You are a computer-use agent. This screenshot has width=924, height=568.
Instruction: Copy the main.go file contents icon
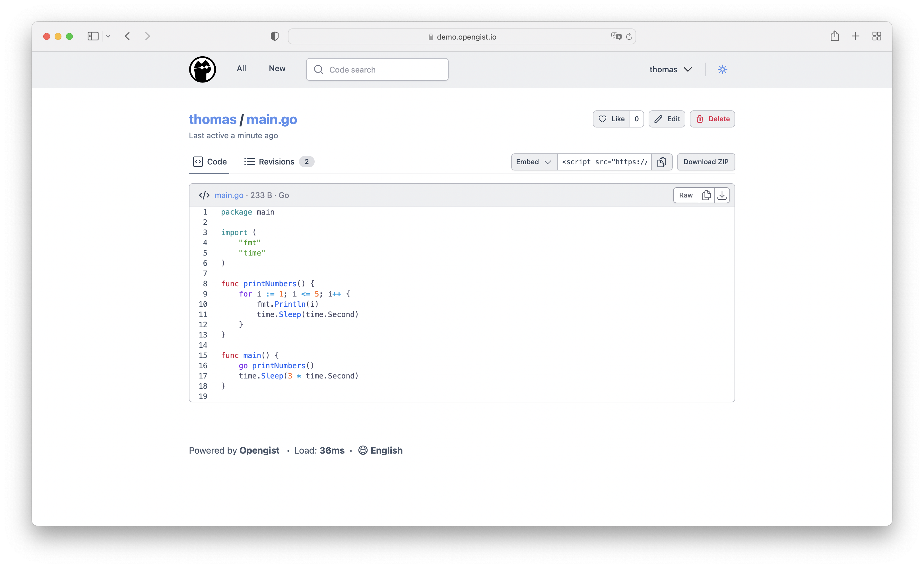click(x=707, y=195)
